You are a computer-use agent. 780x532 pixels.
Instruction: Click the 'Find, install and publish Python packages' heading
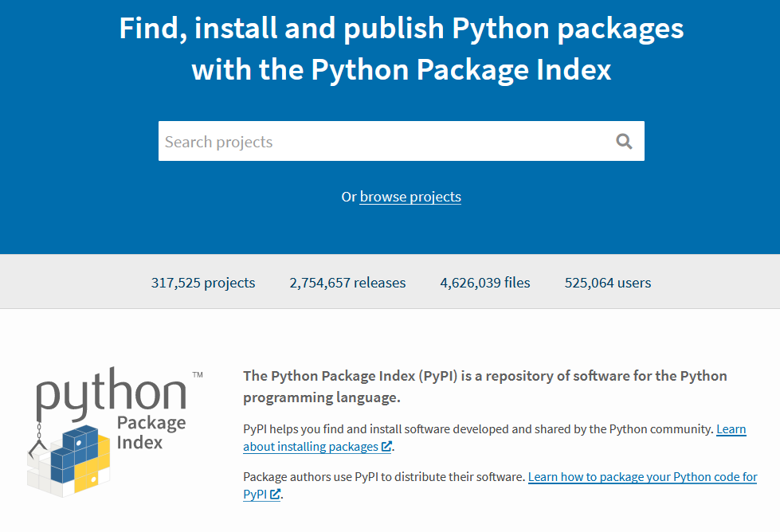pyautogui.click(x=401, y=49)
